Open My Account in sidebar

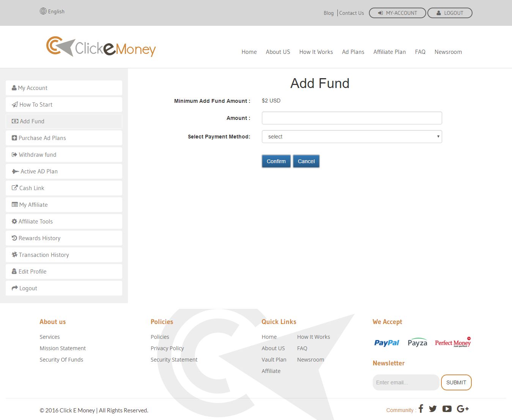tap(64, 88)
